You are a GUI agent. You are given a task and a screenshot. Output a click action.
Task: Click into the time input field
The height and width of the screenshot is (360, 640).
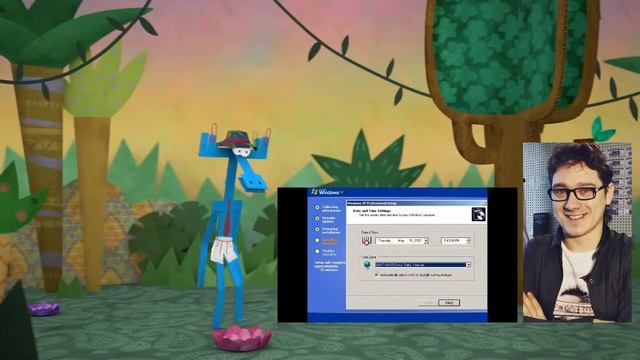click(453, 241)
